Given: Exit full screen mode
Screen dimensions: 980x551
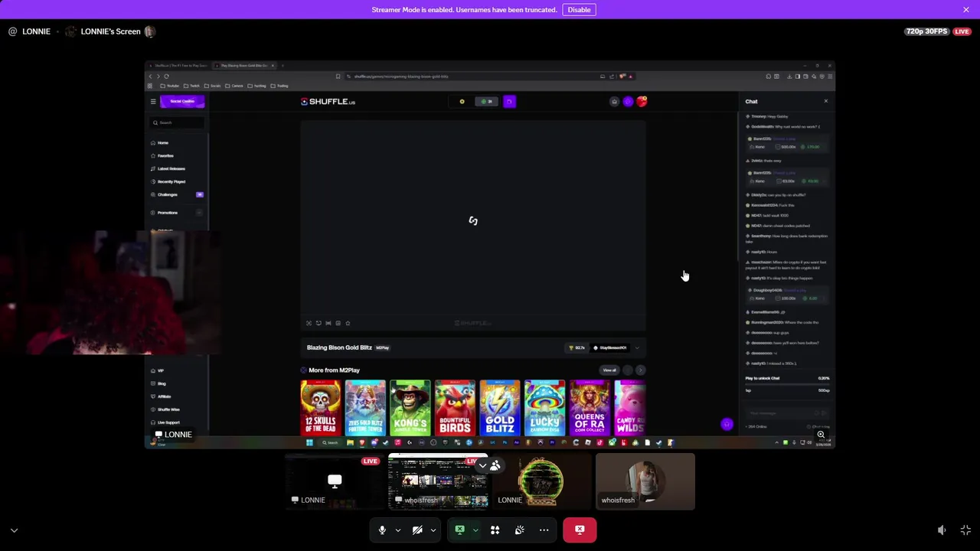Looking at the screenshot, I should click(x=965, y=530).
